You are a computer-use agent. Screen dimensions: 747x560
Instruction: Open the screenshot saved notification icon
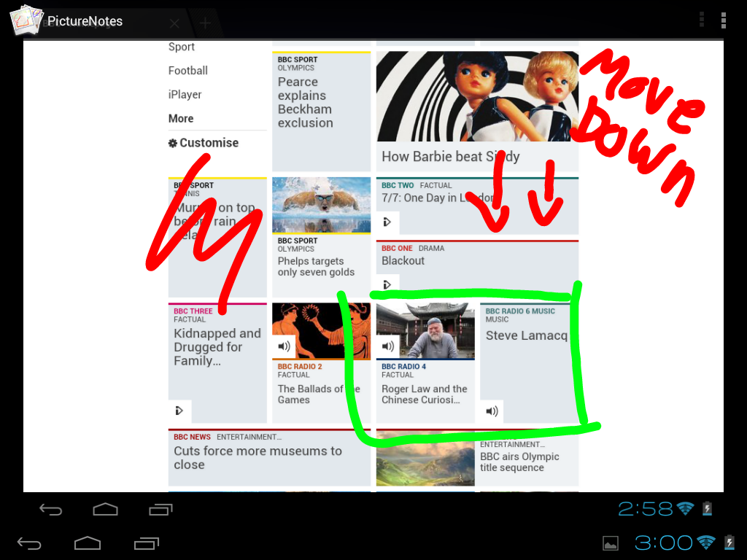tap(611, 542)
